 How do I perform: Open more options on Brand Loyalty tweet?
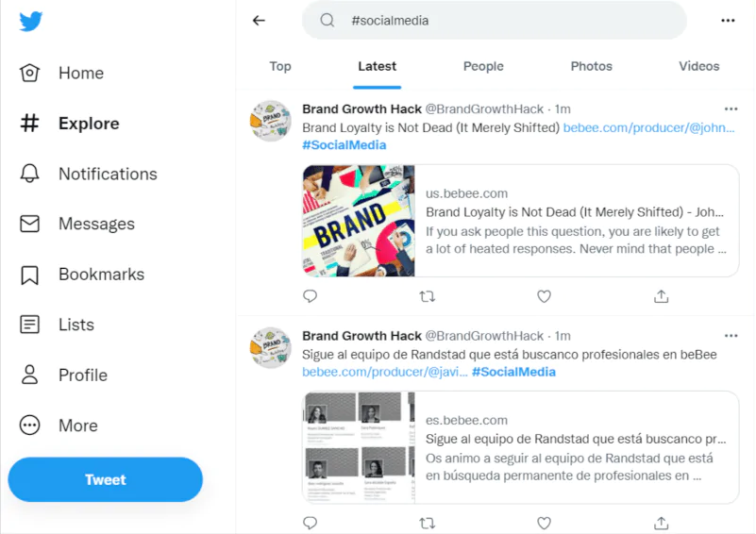click(731, 109)
